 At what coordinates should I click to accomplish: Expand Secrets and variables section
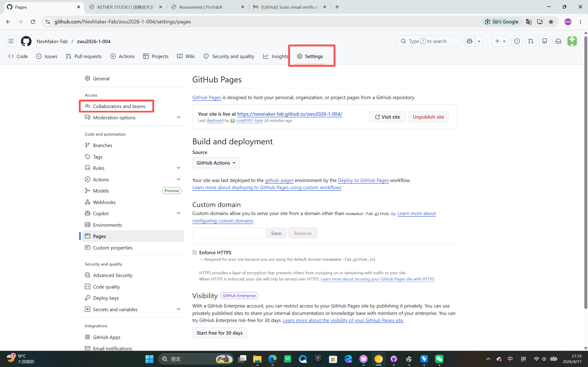(x=133, y=309)
